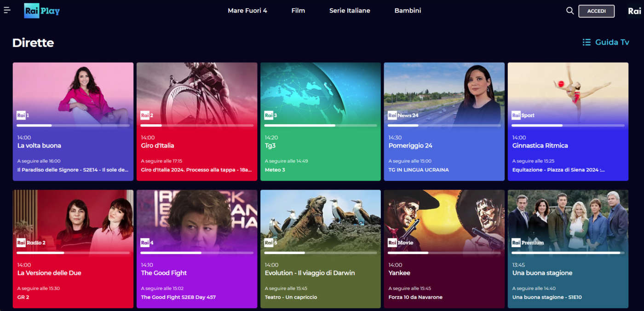Open the search magnifier icon
Image resolution: width=644 pixels, height=311 pixels.
pos(570,11)
